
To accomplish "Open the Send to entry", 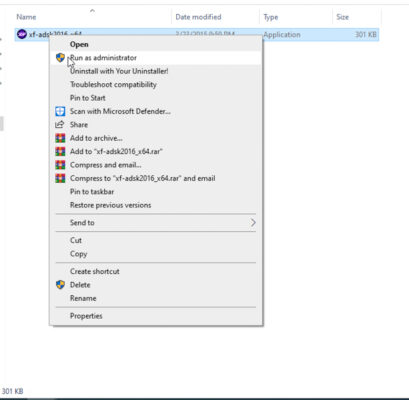I will tap(156, 222).
